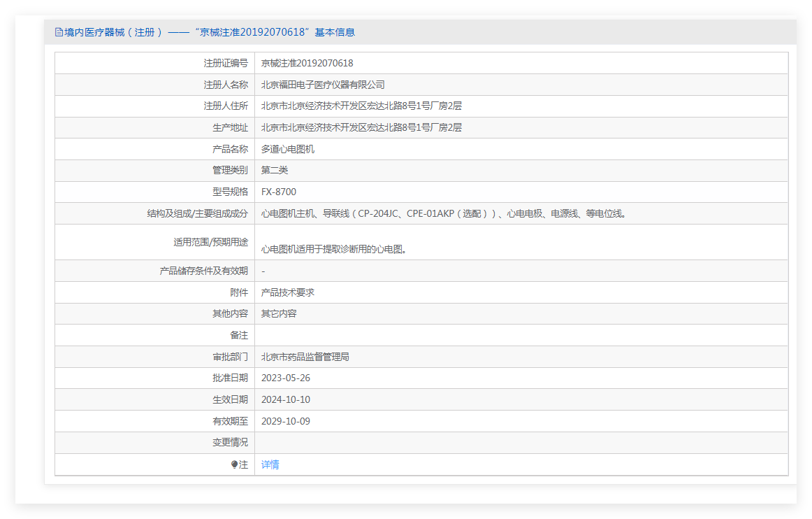The width and height of the screenshot is (812, 519).
Task: Select intended use text 心电图机适用于提取诊断用的心电图
Action: coord(333,250)
